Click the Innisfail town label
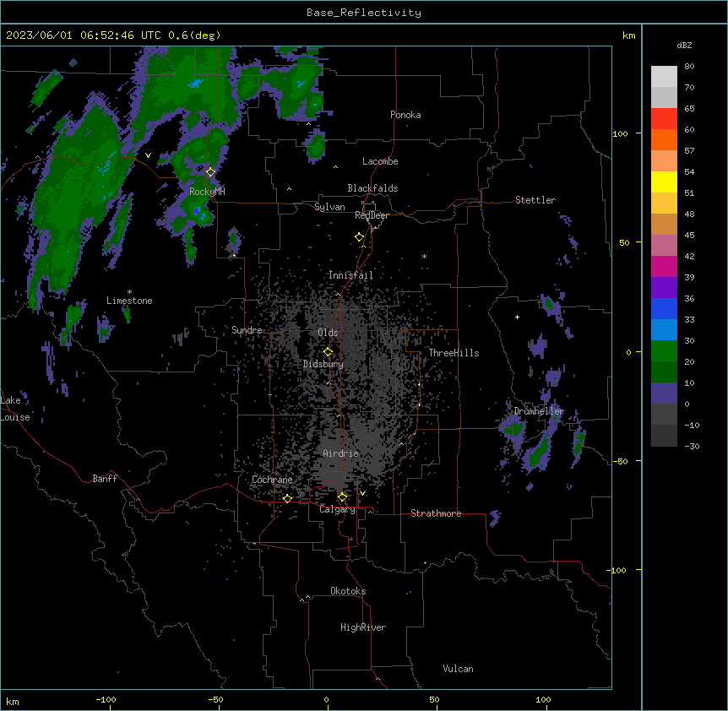The image size is (728, 711). pos(350,275)
